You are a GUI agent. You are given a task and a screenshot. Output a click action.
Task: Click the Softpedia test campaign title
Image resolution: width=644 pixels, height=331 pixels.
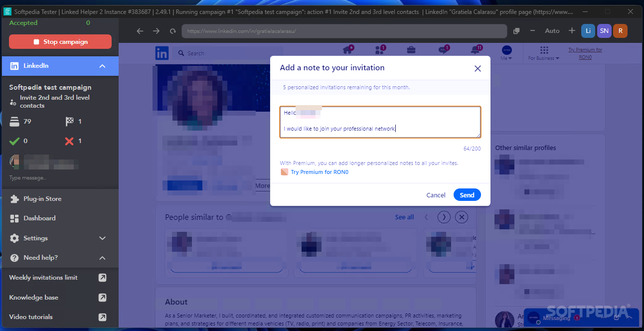(x=50, y=87)
